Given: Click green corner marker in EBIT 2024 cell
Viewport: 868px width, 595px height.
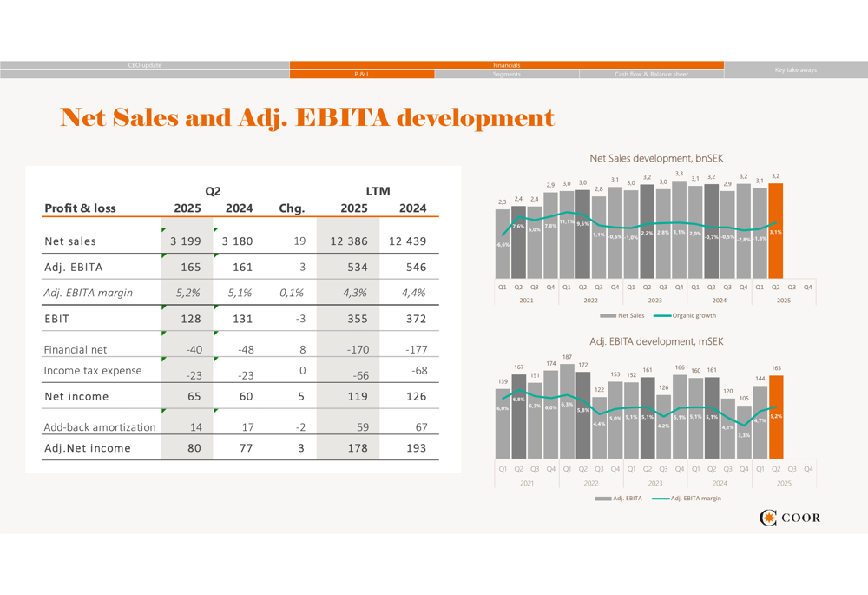Looking at the screenshot, I should click(x=216, y=307).
